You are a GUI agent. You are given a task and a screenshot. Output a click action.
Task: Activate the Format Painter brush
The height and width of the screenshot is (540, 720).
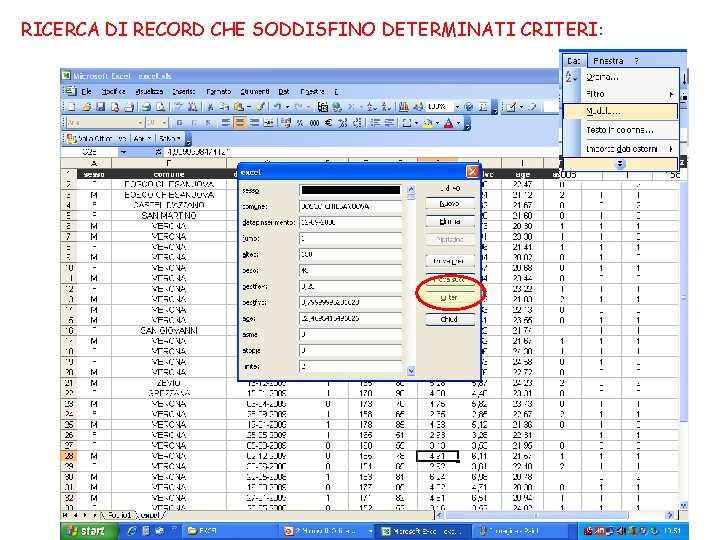[260, 107]
